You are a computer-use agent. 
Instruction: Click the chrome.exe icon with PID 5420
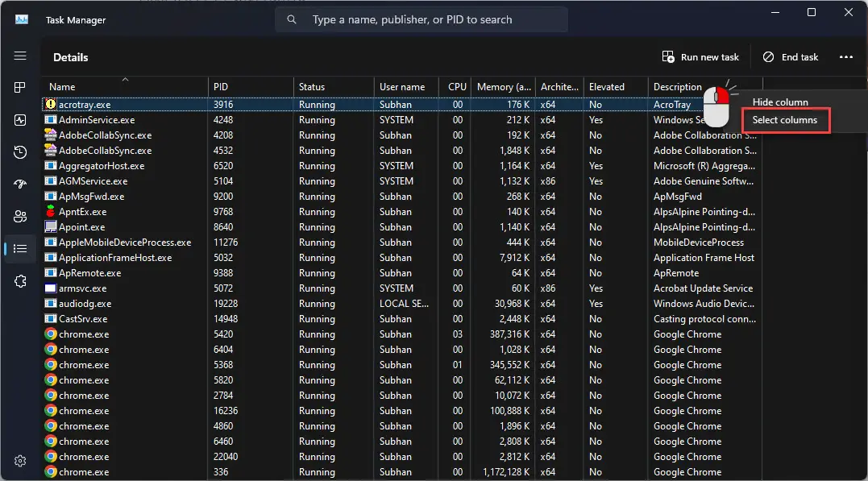click(x=51, y=334)
